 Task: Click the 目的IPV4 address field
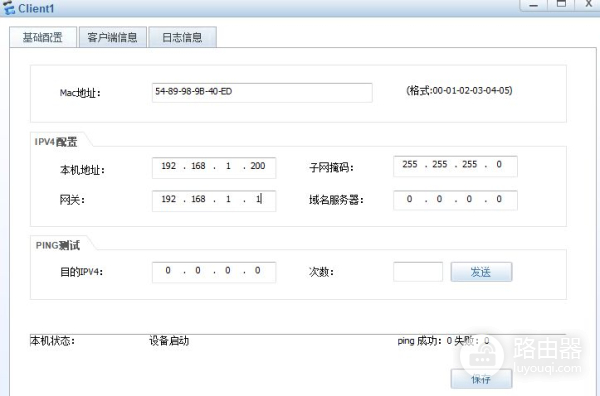click(214, 272)
